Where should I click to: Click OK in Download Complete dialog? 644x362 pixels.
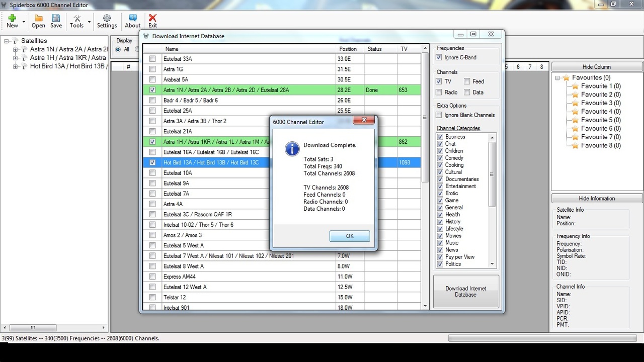coord(350,236)
